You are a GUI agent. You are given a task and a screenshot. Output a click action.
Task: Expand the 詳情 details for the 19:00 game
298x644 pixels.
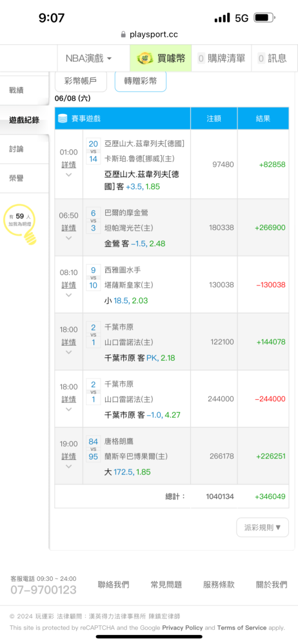[69, 457]
